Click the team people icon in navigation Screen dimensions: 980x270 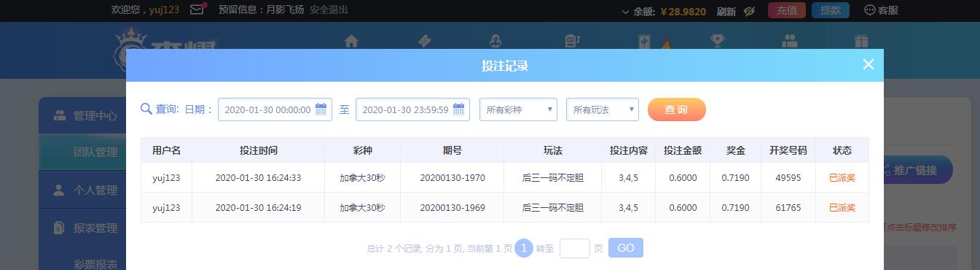coord(790,41)
